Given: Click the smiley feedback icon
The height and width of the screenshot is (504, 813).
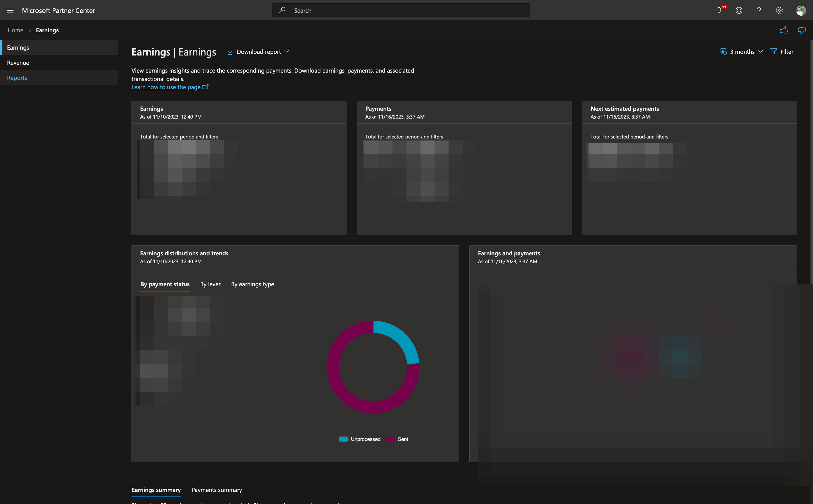Looking at the screenshot, I should pyautogui.click(x=739, y=10).
